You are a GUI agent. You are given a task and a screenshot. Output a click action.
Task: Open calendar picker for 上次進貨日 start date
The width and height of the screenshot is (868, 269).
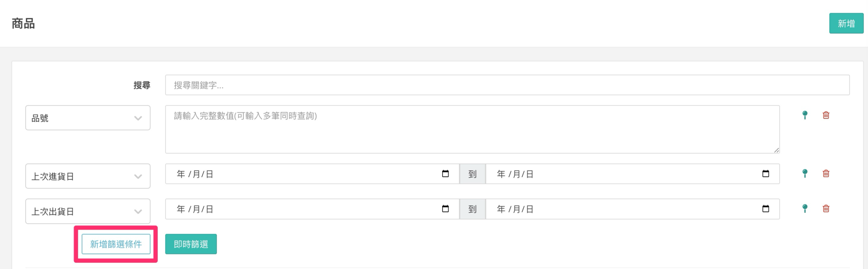[445, 174]
